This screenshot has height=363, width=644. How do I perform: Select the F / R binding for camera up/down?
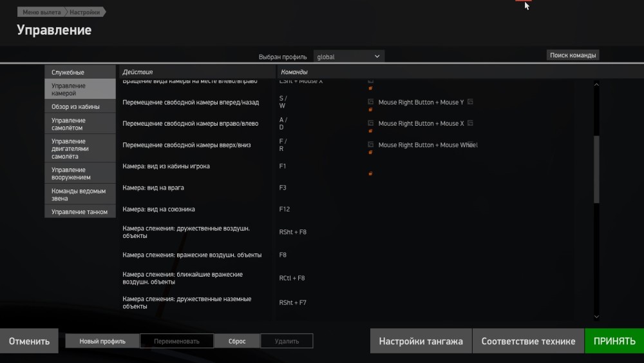[283, 144]
